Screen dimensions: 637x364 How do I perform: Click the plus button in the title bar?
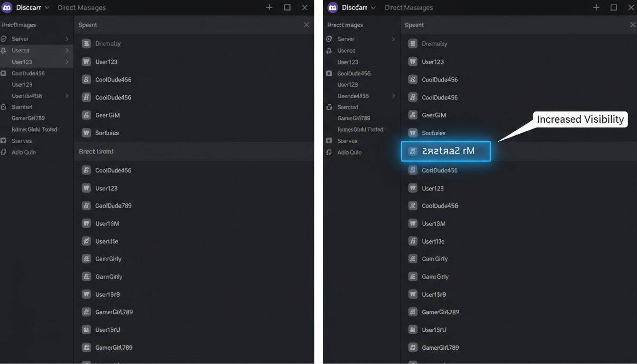269,7
